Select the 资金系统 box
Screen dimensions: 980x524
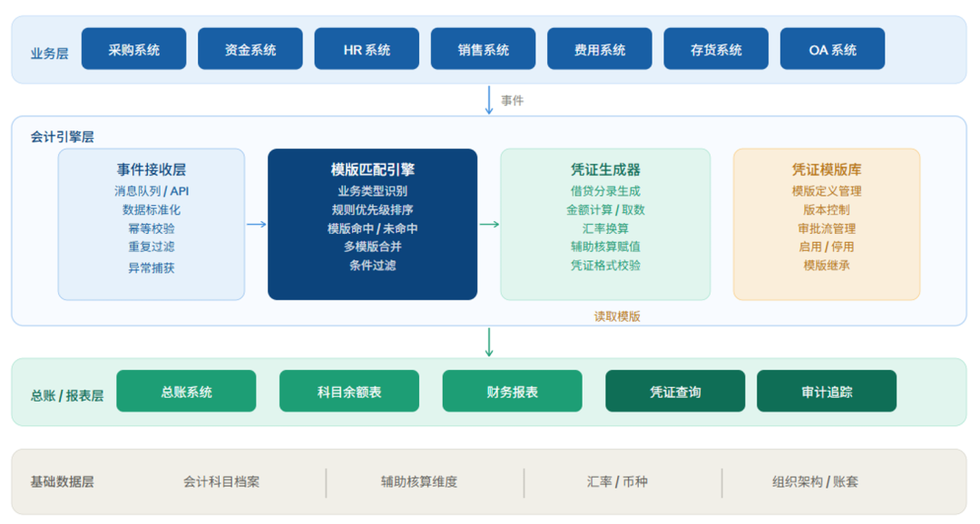tap(250, 49)
